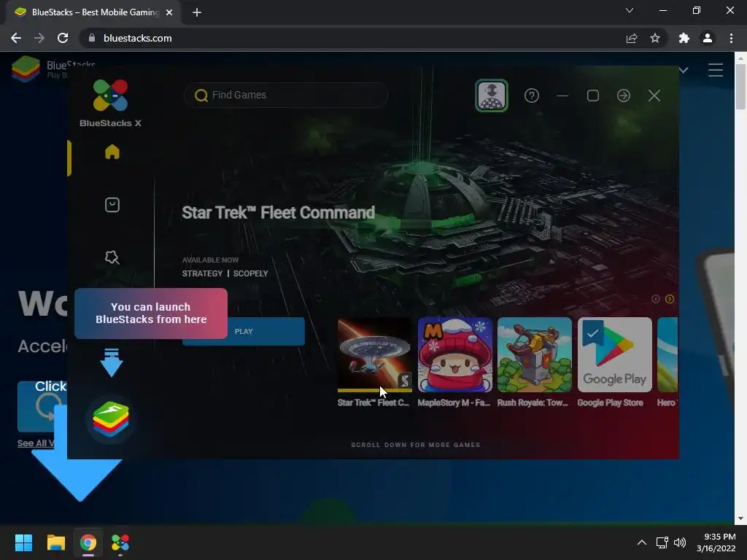Image resolution: width=747 pixels, height=560 pixels.
Task: Expand the website header dropdown chevron
Action: 684,71
